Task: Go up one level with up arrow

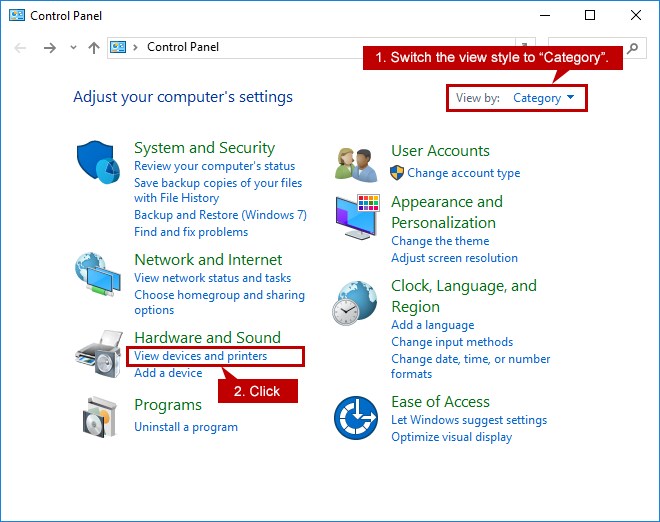Action: pyautogui.click(x=94, y=48)
